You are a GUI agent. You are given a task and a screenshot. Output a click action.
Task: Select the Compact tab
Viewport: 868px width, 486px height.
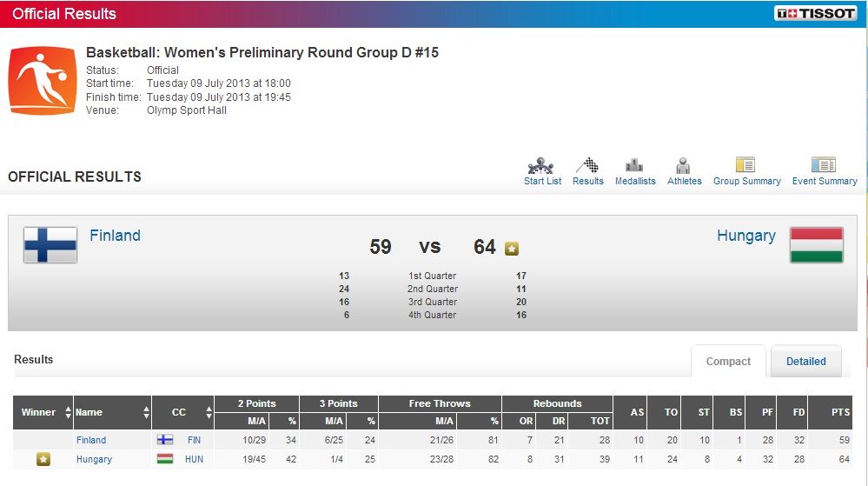pyautogui.click(x=728, y=362)
